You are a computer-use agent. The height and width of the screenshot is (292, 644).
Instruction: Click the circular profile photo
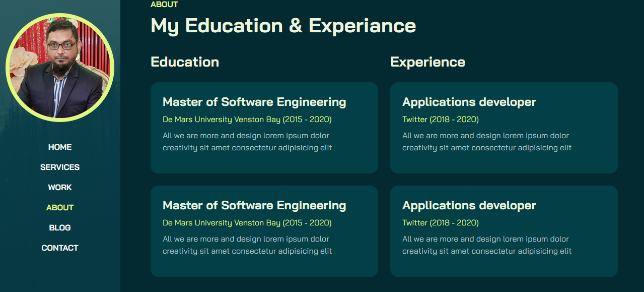point(60,68)
